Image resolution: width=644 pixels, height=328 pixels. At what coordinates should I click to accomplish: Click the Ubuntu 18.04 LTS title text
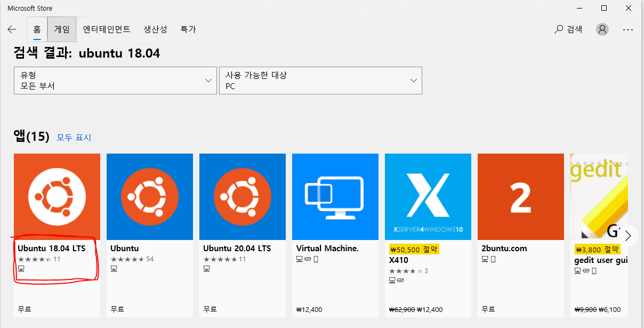[51, 249]
